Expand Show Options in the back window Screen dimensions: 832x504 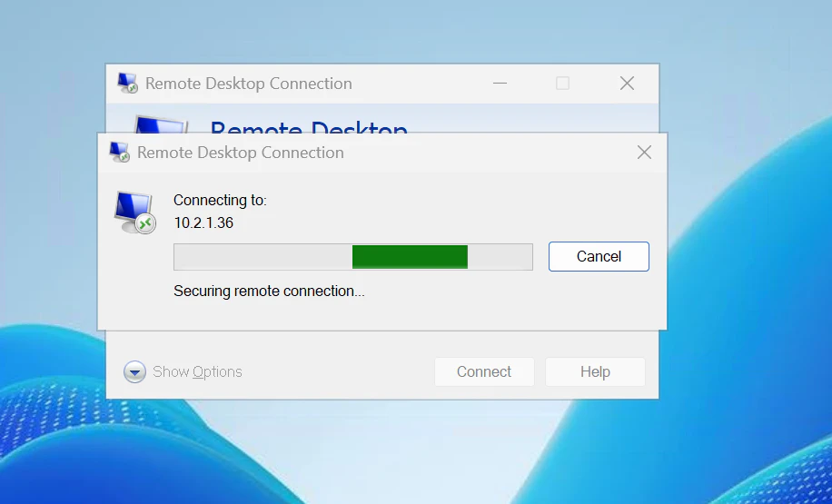[x=183, y=372]
